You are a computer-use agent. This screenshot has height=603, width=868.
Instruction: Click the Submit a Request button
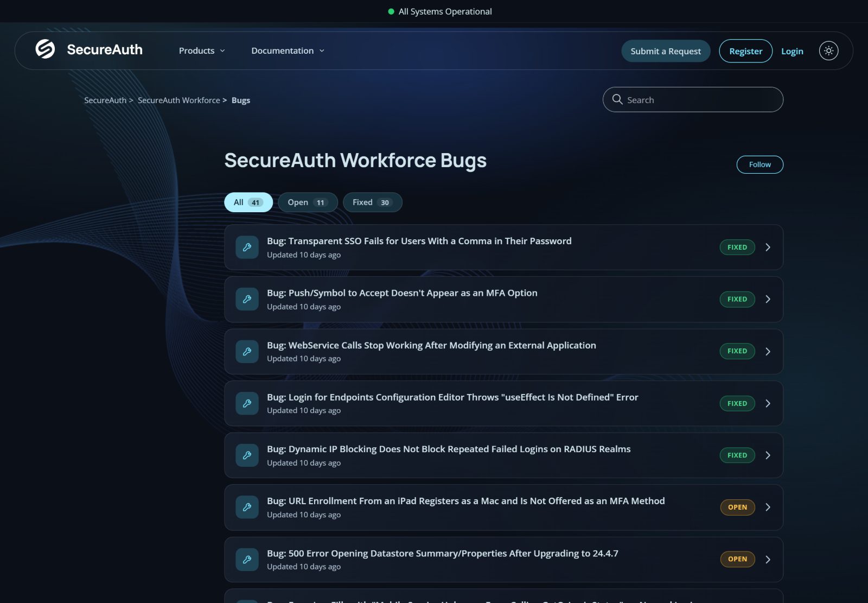pos(666,51)
